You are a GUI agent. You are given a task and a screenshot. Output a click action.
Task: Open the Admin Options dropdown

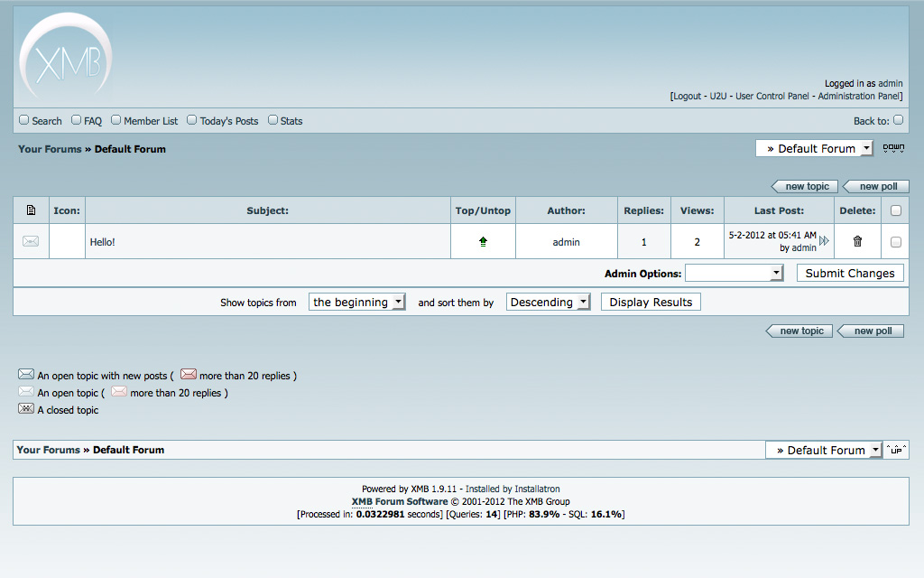click(x=734, y=273)
